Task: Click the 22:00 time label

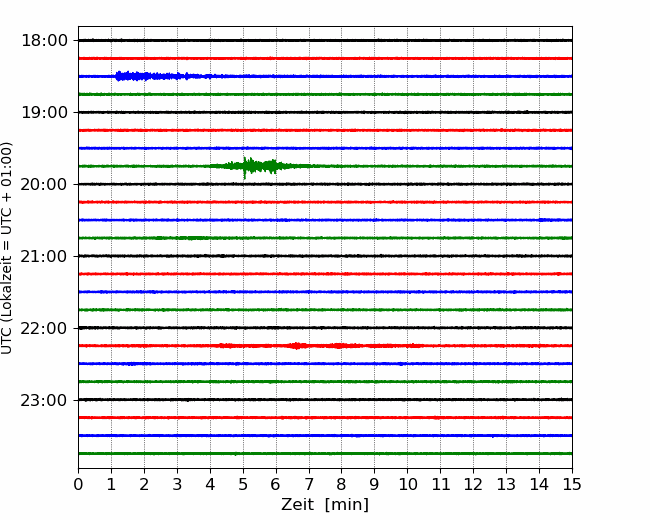Action: coord(44,328)
